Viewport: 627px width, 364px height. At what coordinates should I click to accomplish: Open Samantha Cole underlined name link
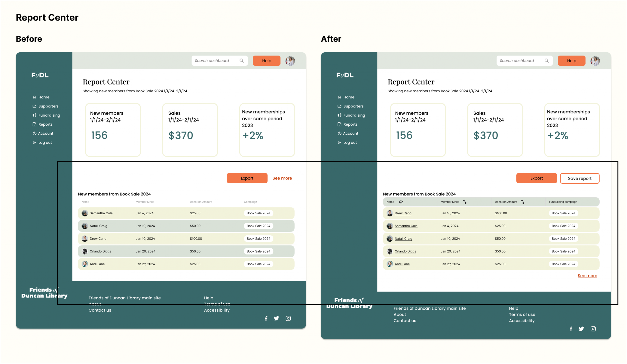pyautogui.click(x=406, y=226)
